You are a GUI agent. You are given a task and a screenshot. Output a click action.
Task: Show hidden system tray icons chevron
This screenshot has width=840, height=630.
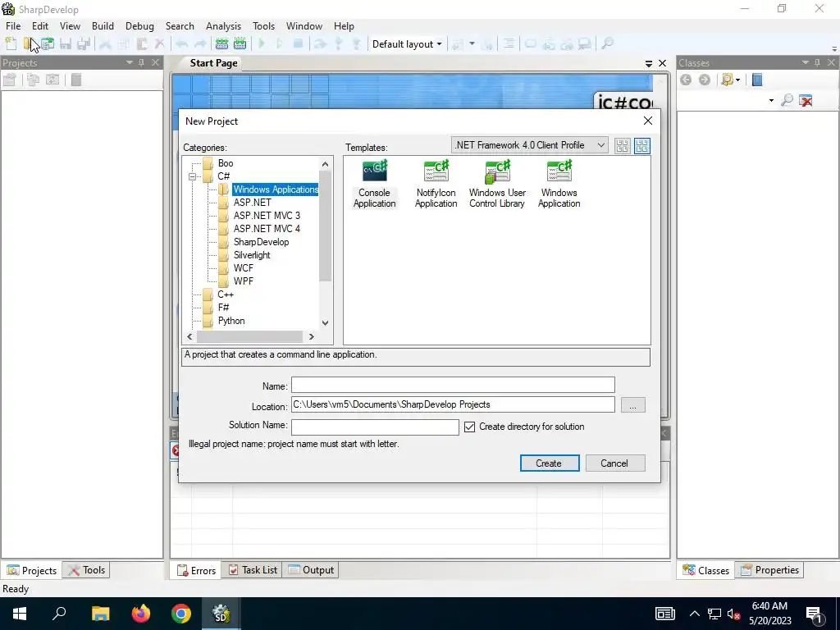(694, 614)
